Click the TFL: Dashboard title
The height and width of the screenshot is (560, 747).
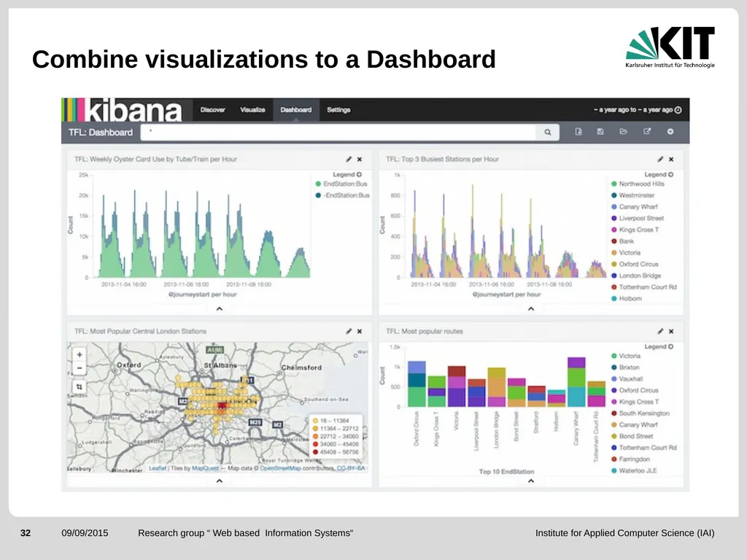tap(101, 133)
